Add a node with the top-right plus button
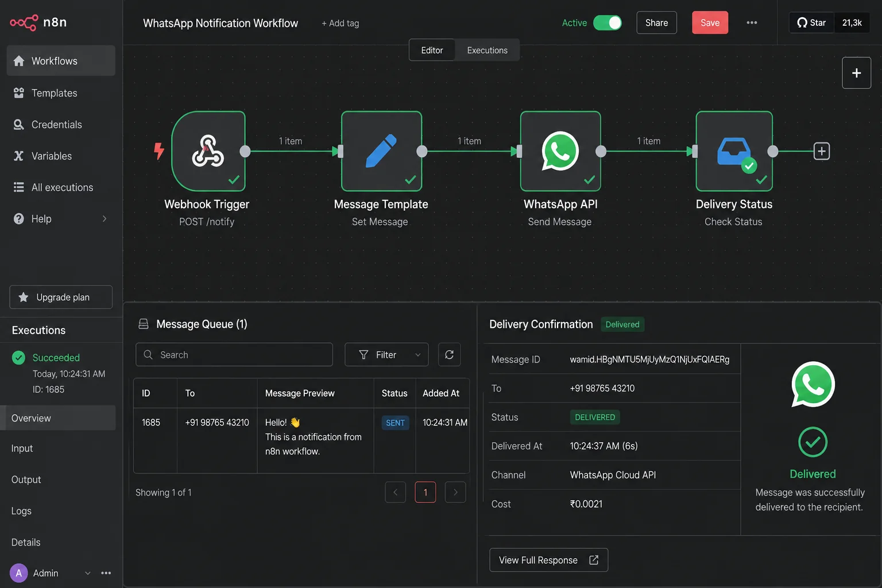 856,73
